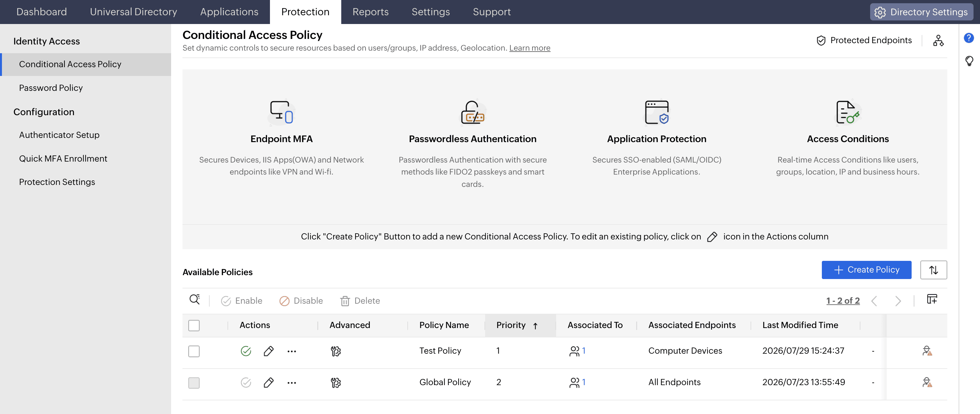Click user warning icon for Global Policy

(927, 382)
